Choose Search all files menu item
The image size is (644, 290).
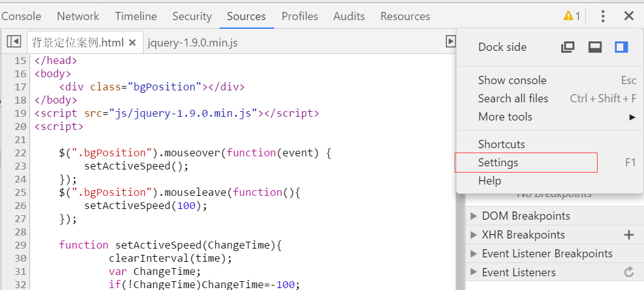coord(550,99)
